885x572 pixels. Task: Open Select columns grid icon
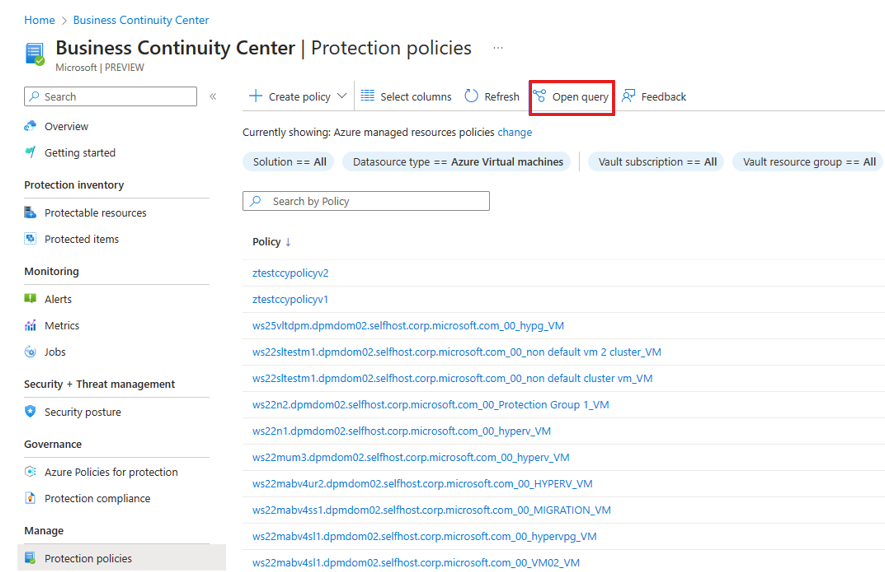[x=367, y=95]
